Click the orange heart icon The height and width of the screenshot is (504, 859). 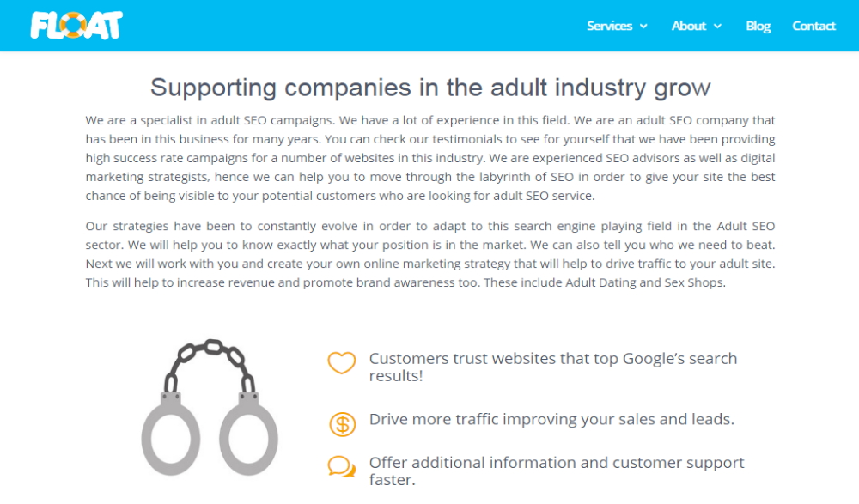click(x=342, y=362)
